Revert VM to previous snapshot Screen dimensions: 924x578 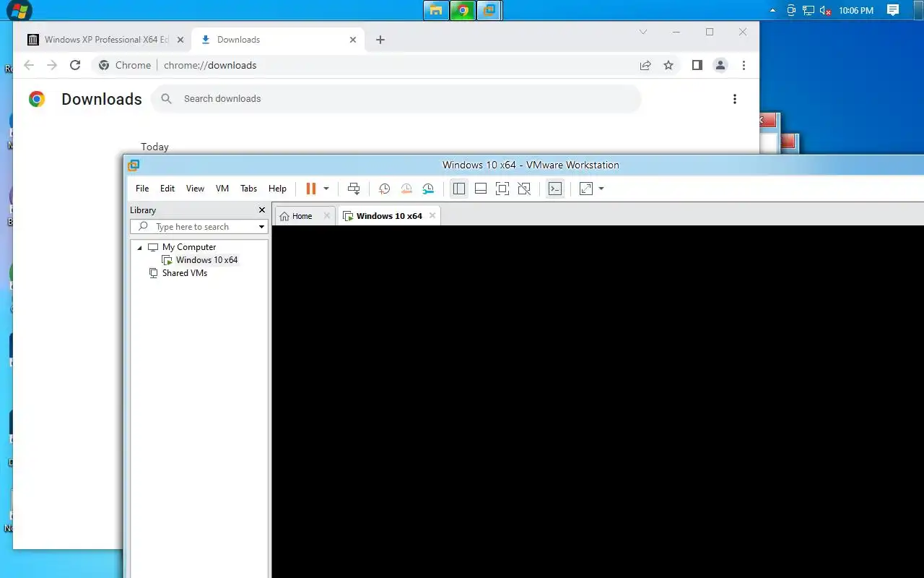click(406, 189)
